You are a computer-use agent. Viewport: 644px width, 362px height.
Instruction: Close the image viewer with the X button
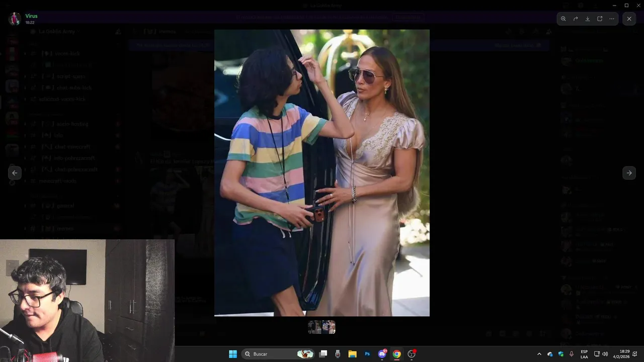click(x=629, y=19)
